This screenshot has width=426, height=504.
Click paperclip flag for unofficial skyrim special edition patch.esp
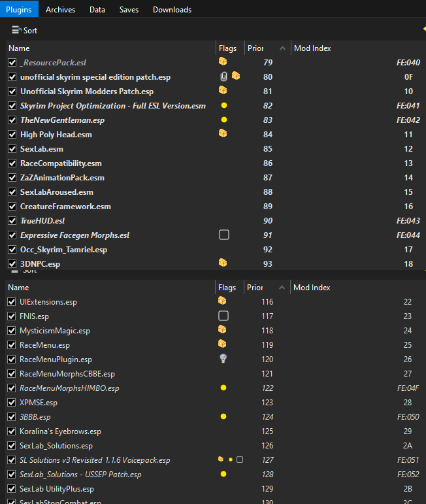[223, 76]
